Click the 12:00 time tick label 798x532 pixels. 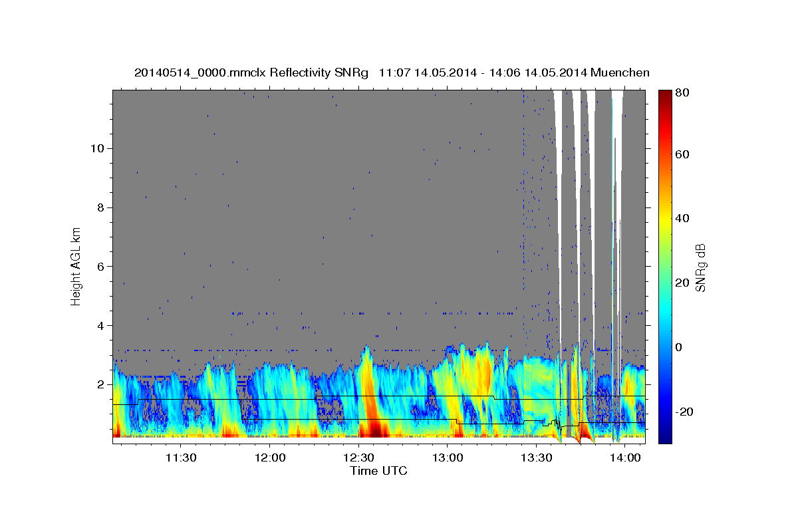coord(269,458)
